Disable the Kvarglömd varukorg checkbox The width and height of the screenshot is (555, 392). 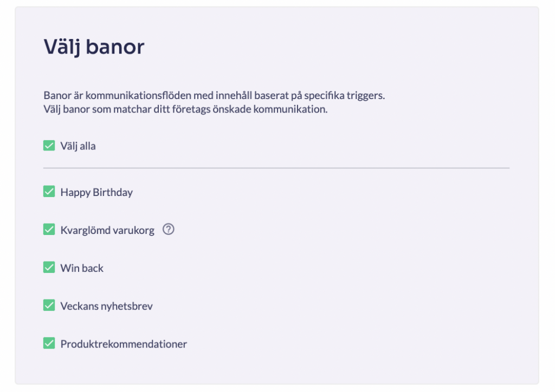(49, 230)
